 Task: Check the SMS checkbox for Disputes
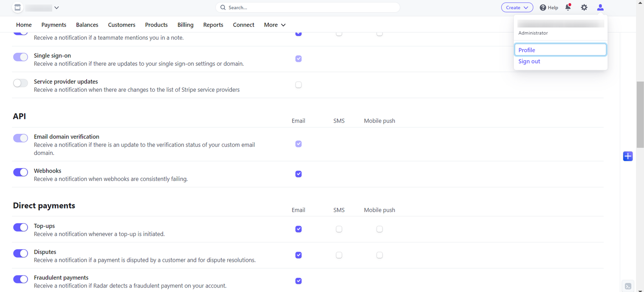pos(339,255)
